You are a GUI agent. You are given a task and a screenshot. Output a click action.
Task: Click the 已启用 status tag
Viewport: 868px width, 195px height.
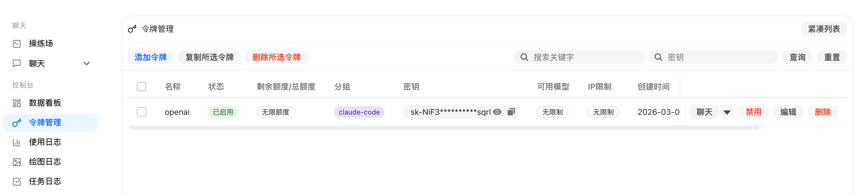(223, 112)
